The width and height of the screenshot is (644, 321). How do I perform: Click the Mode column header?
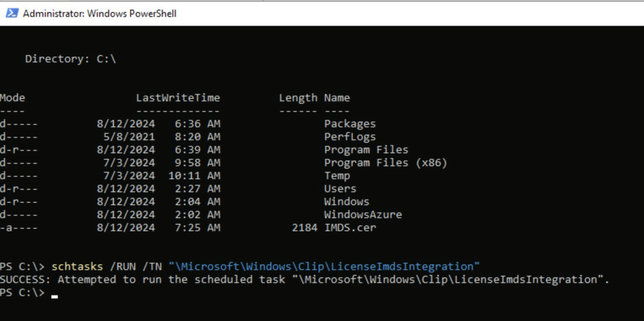click(x=12, y=98)
